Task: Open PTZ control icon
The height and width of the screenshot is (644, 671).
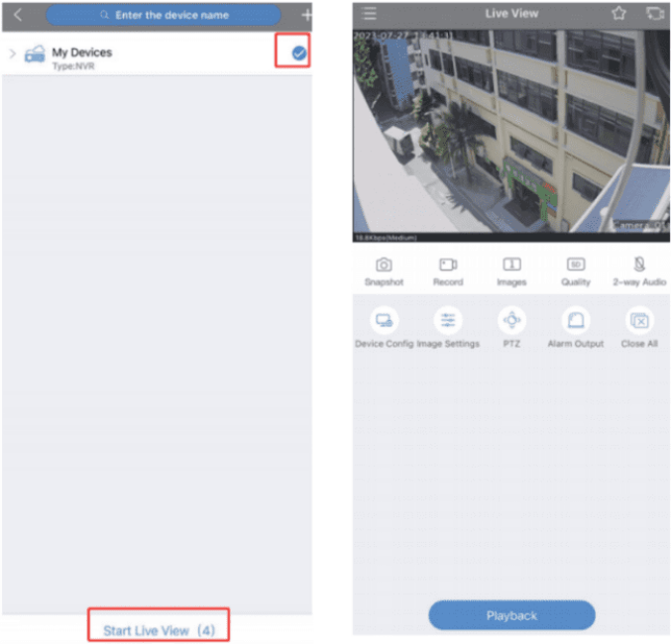Action: 511,321
